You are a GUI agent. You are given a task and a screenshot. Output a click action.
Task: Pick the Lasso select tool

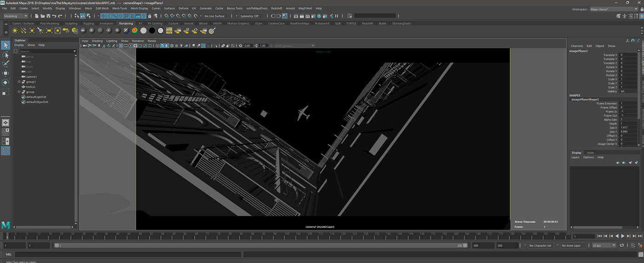point(6,55)
